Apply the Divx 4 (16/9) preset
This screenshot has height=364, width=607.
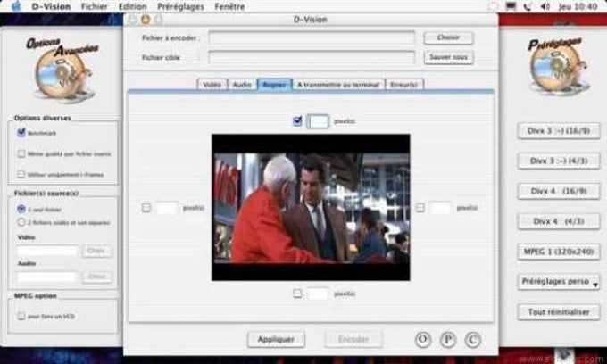coord(559,191)
